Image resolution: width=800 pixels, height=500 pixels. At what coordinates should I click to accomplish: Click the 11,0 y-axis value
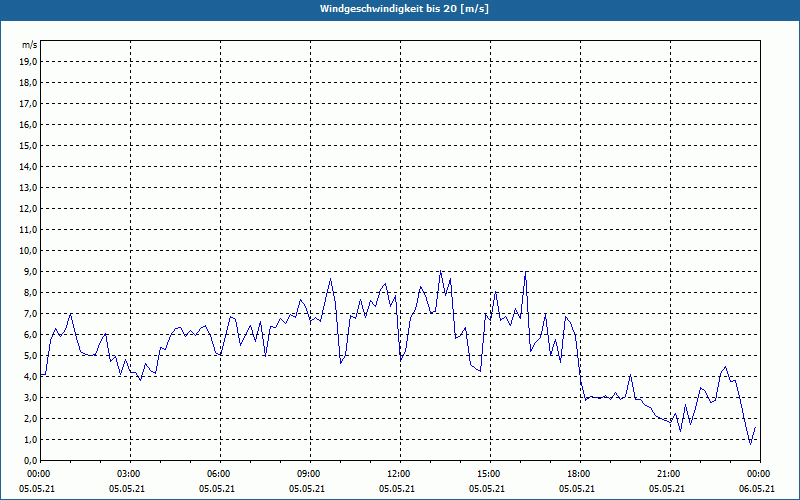tap(28, 230)
